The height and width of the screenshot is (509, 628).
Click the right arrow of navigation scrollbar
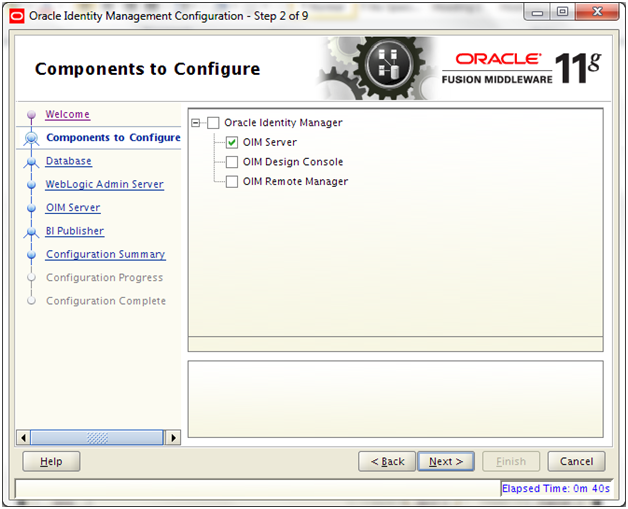coord(173,438)
